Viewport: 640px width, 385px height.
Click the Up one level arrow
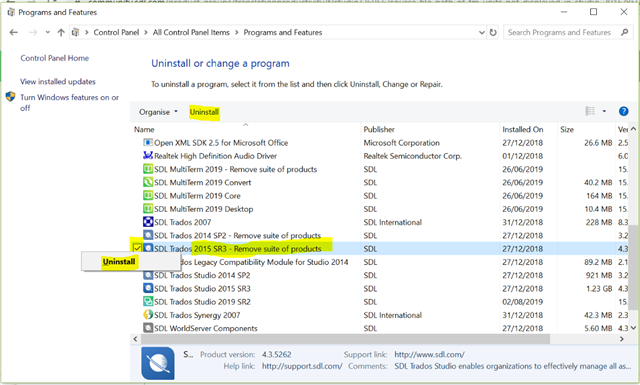pyautogui.click(x=61, y=32)
